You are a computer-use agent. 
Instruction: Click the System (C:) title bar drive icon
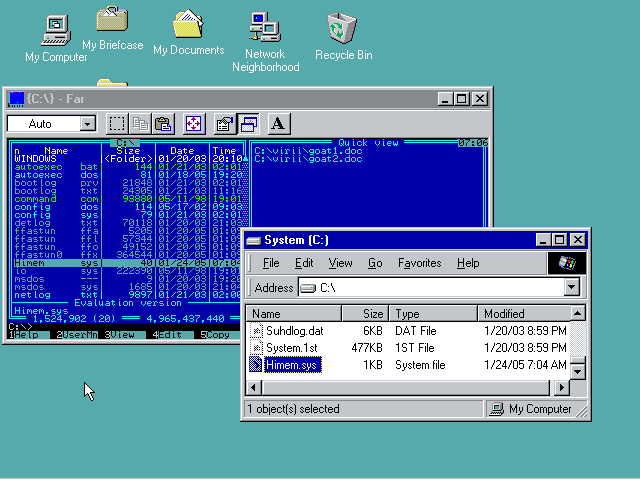click(x=253, y=240)
